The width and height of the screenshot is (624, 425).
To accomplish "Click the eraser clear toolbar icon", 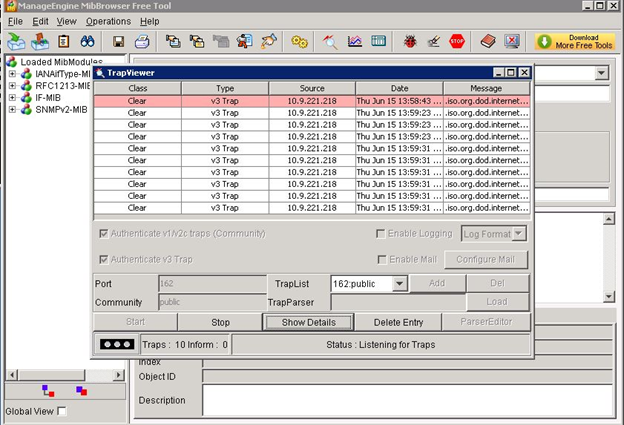I will pyautogui.click(x=434, y=41).
